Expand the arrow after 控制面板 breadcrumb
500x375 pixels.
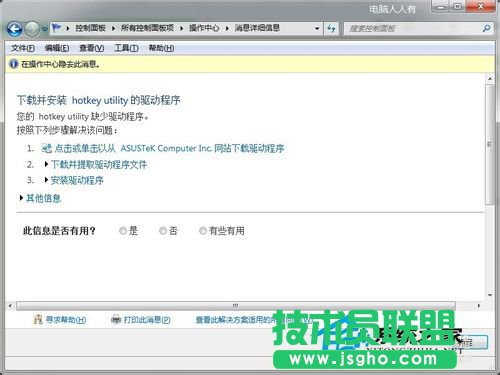coord(113,29)
